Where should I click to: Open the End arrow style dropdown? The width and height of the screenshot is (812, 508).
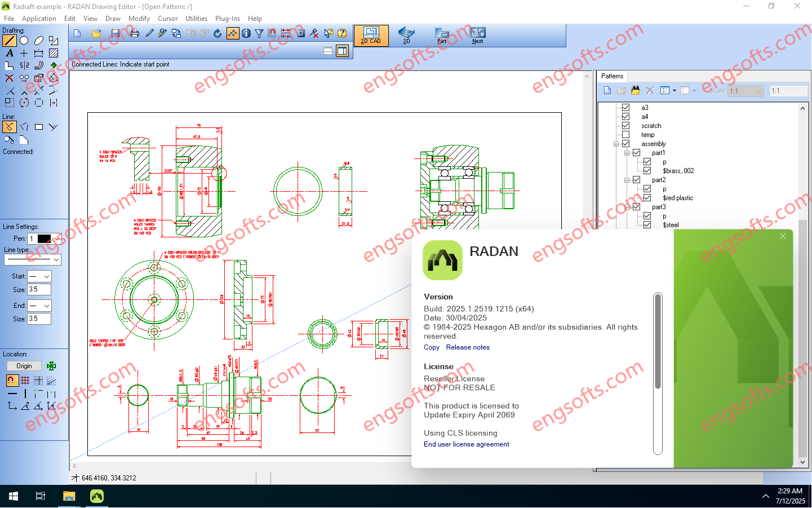click(x=47, y=306)
